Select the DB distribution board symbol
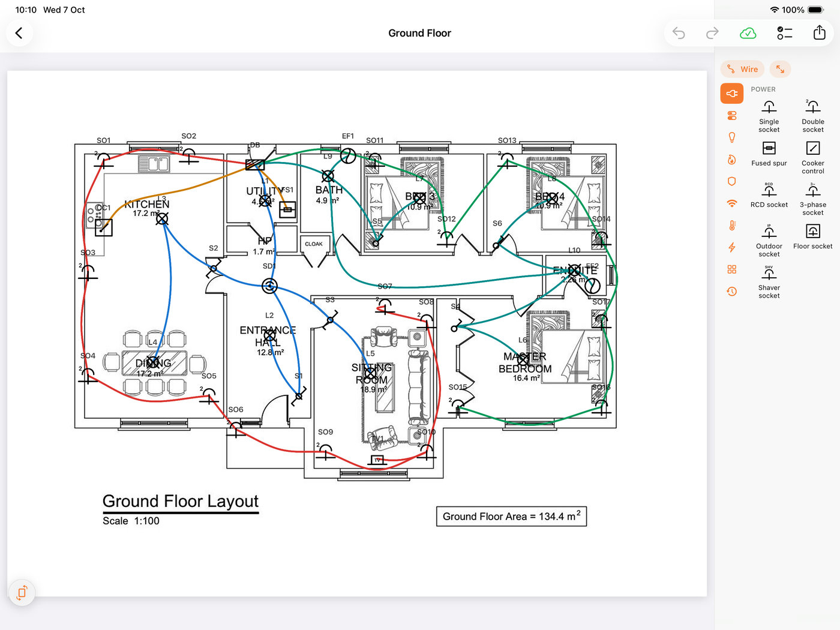Viewport: 840px width, 630px height. (x=255, y=164)
